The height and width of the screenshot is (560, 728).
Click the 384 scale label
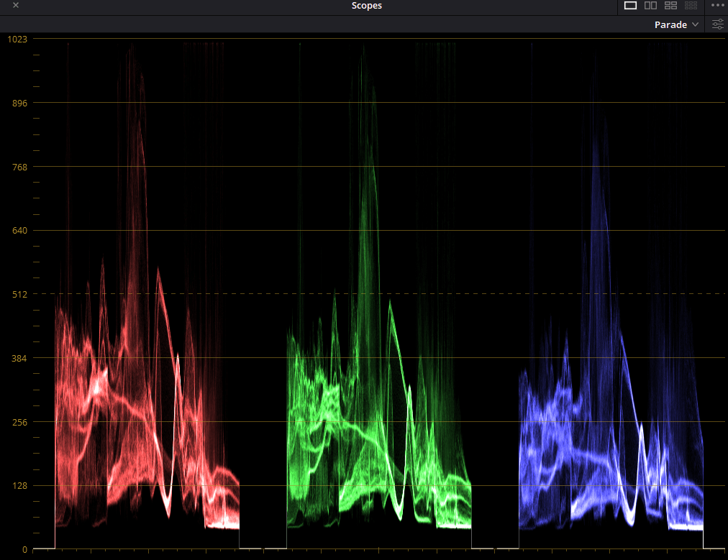pos(19,358)
